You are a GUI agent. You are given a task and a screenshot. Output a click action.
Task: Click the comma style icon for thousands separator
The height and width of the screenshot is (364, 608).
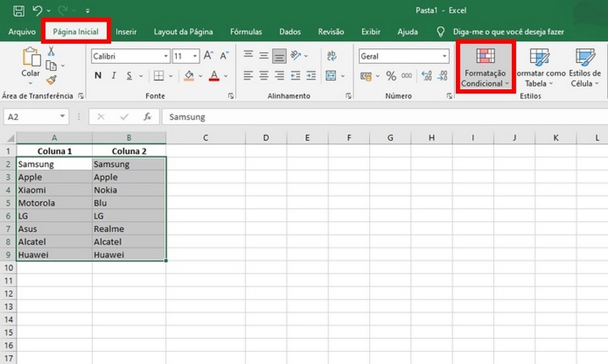coord(407,76)
